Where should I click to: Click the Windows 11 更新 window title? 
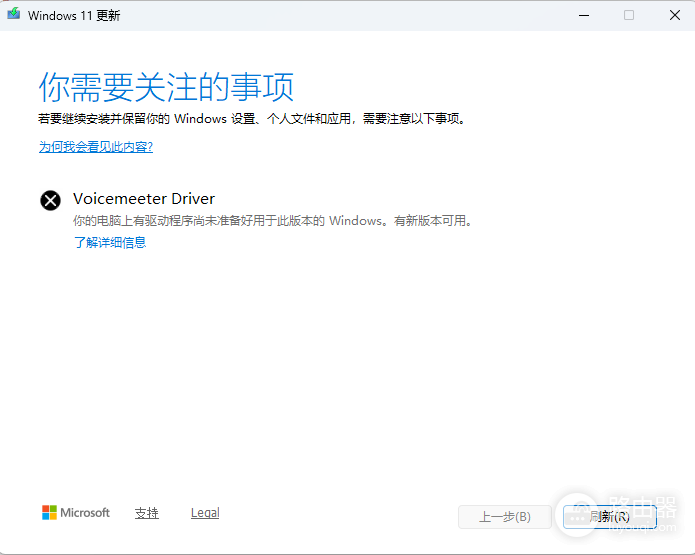coord(74,16)
